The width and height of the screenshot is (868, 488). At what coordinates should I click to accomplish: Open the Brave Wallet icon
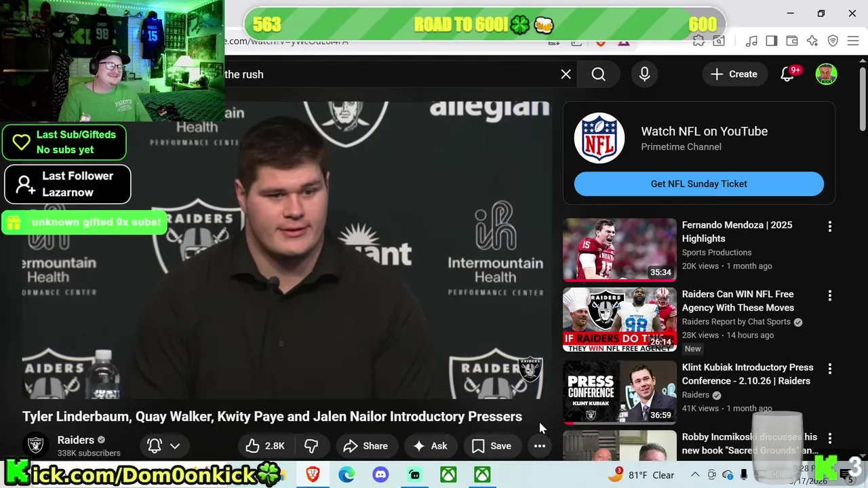point(791,41)
